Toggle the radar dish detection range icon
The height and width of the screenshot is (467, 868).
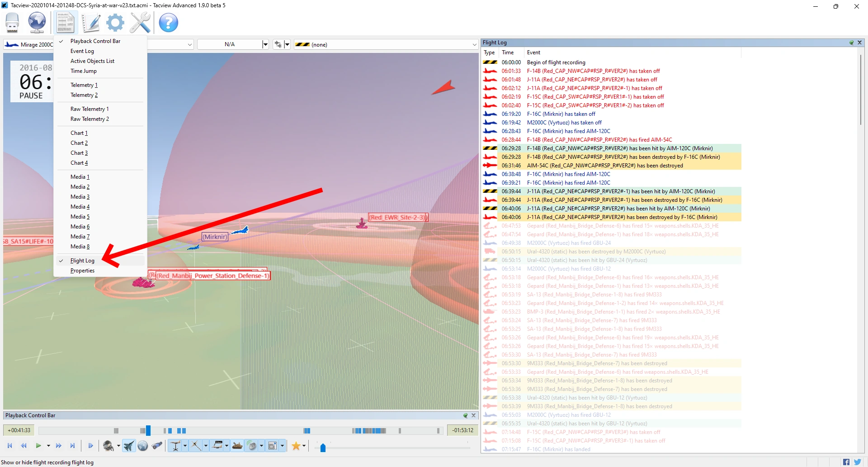click(x=252, y=446)
